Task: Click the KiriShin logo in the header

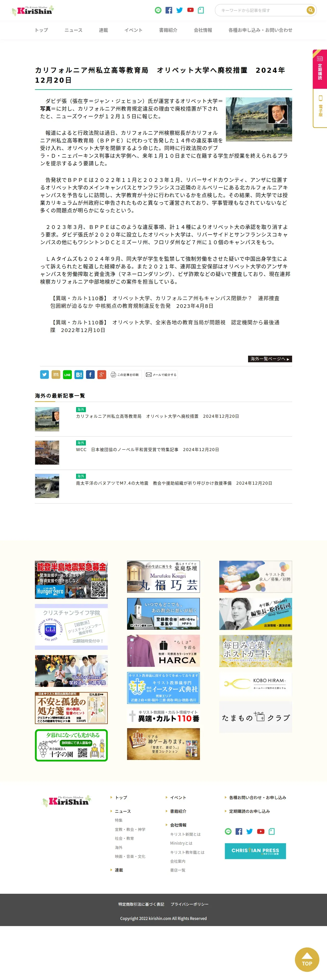Action: click(x=33, y=10)
